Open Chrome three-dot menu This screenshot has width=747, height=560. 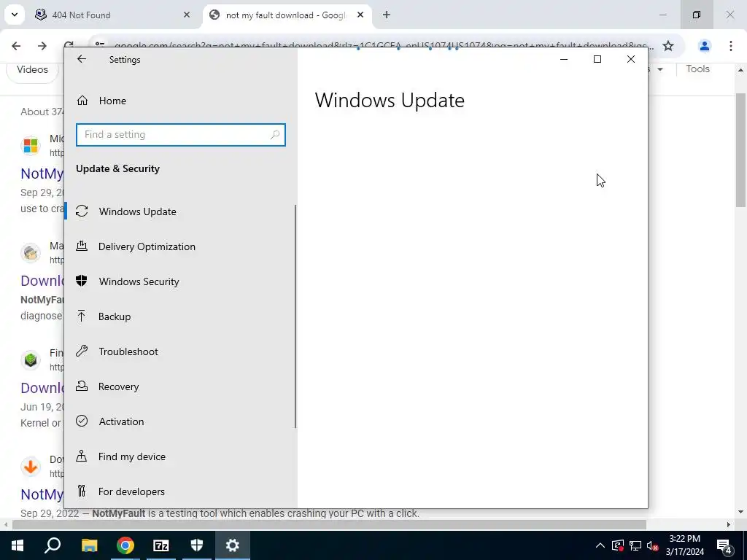[731, 46]
